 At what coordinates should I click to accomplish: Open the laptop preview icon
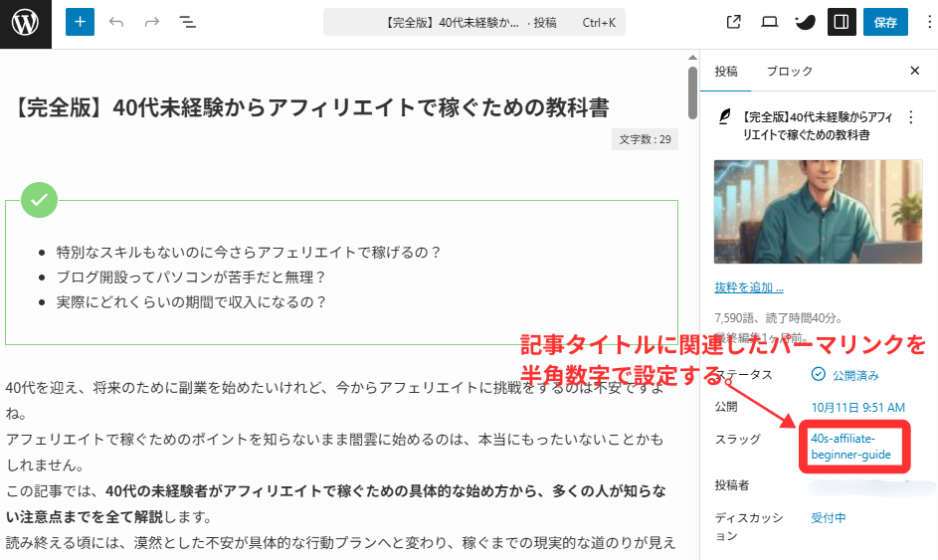[x=769, y=22]
